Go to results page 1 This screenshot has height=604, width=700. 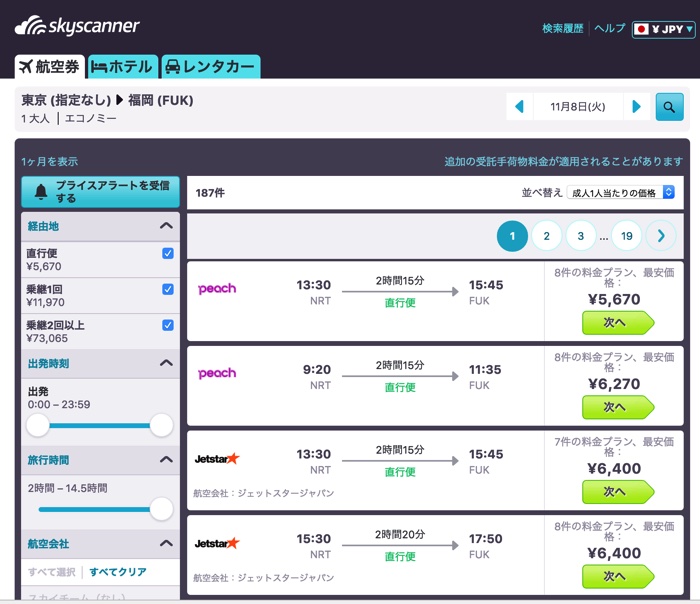pyautogui.click(x=512, y=236)
